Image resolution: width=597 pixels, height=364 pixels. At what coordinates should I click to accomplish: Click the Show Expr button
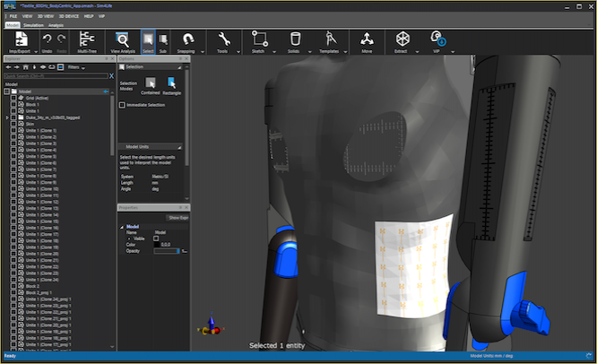177,218
